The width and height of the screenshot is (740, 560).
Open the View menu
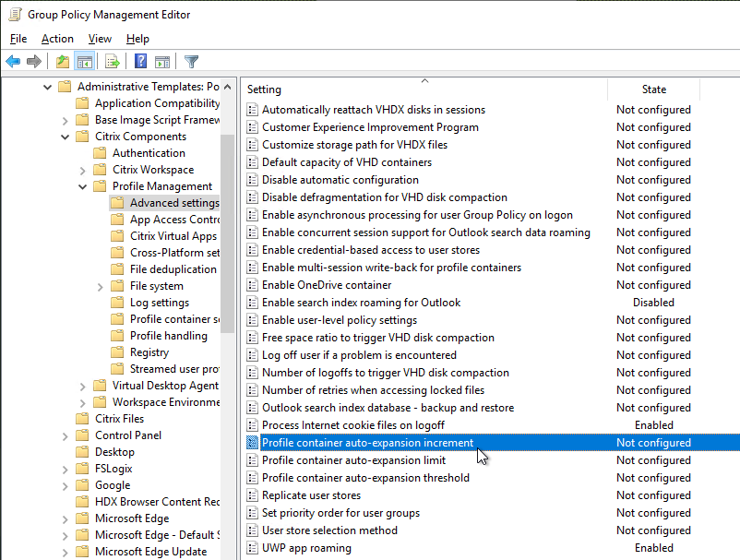click(x=100, y=39)
